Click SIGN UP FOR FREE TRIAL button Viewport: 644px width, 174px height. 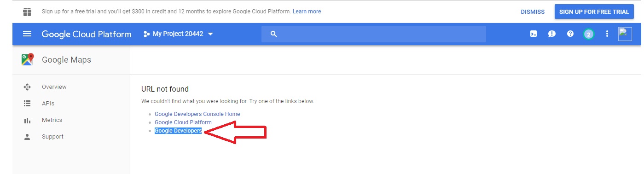(594, 12)
